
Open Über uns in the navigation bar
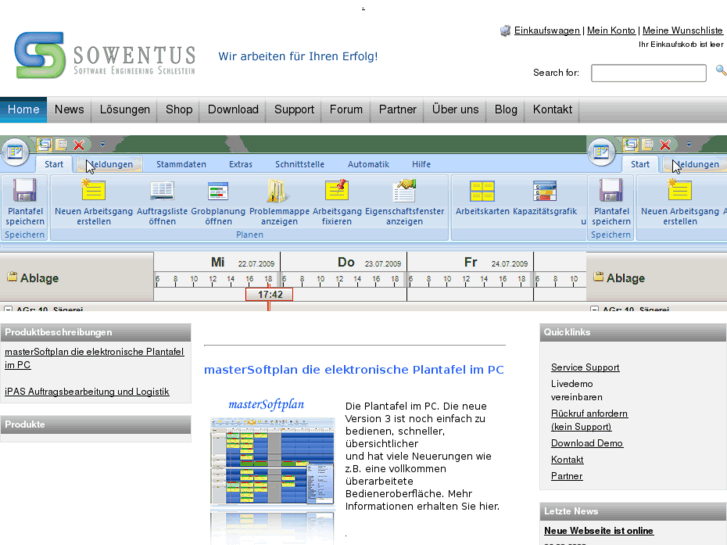click(455, 109)
